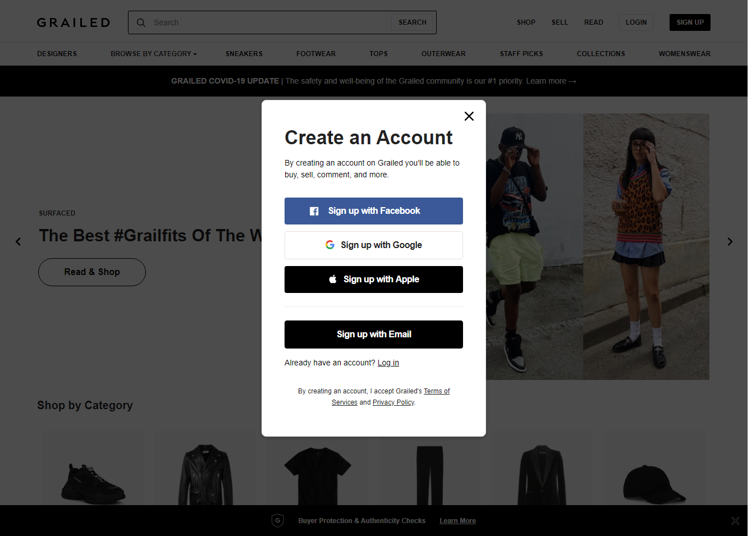Open READ in the top navigation
This screenshot has width=756, height=536.
[x=593, y=22]
